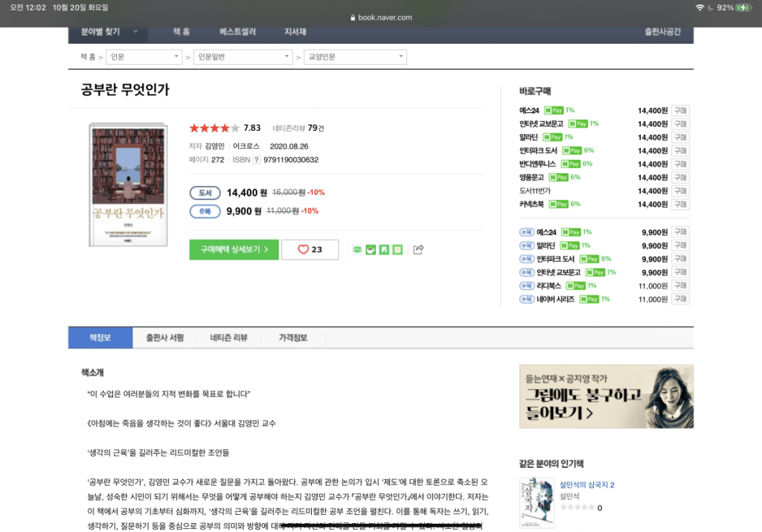The width and height of the screenshot is (762, 532).
Task: Click the N Pay 6% badge beside 인터파크 도서
Action: tap(571, 150)
